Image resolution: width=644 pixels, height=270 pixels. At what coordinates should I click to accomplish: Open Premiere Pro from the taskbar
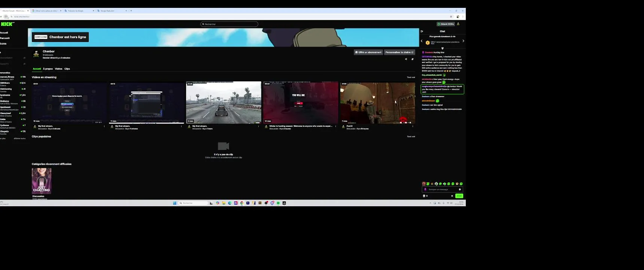pos(247,203)
